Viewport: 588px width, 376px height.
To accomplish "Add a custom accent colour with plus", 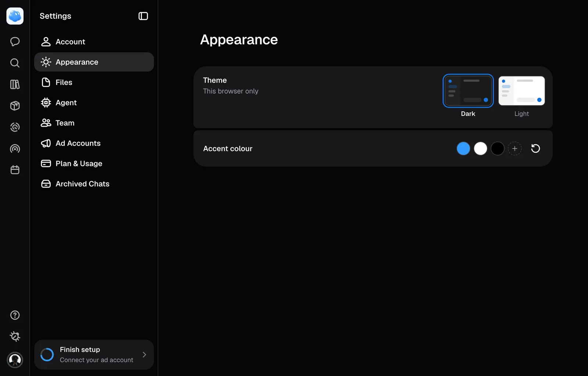I will click(515, 148).
